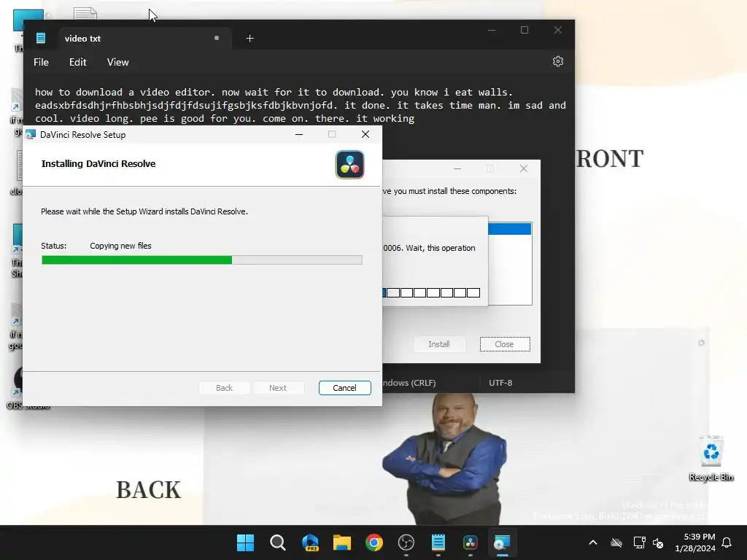The height and width of the screenshot is (560, 747).
Task: Open File Explorer from taskbar
Action: click(x=342, y=542)
